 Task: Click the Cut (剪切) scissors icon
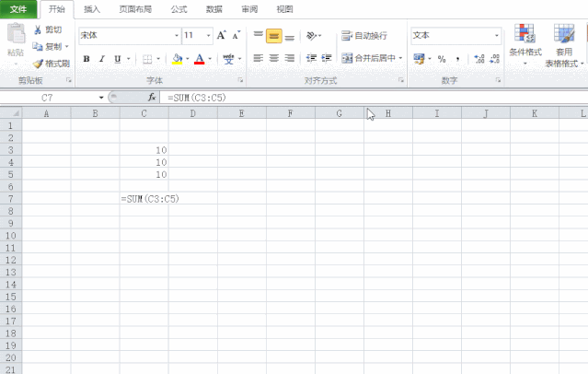click(38, 29)
